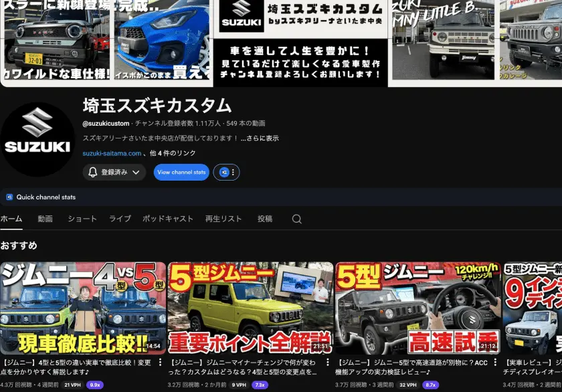Open more options for the 4型 vs 5型 comparison video

coord(160,363)
